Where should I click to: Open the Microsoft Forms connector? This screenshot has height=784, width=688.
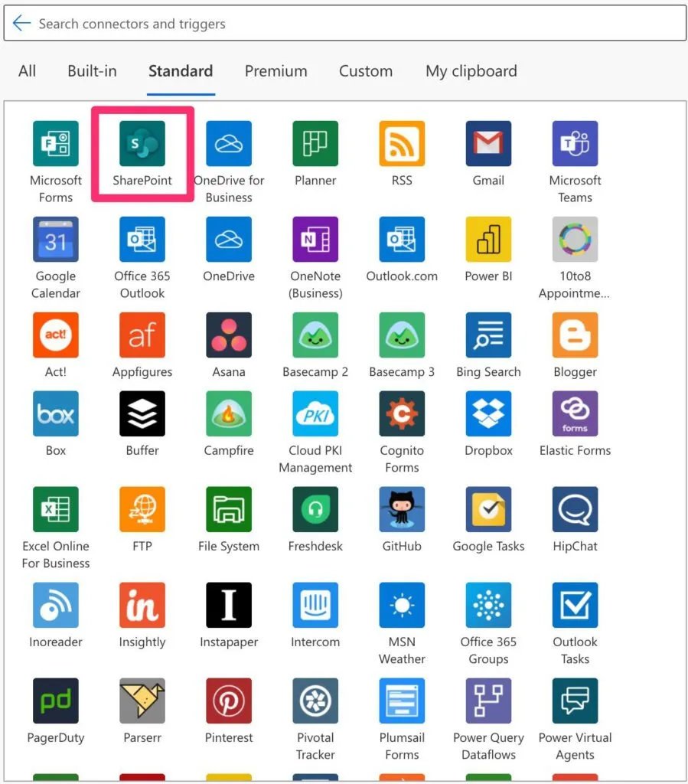(56, 144)
